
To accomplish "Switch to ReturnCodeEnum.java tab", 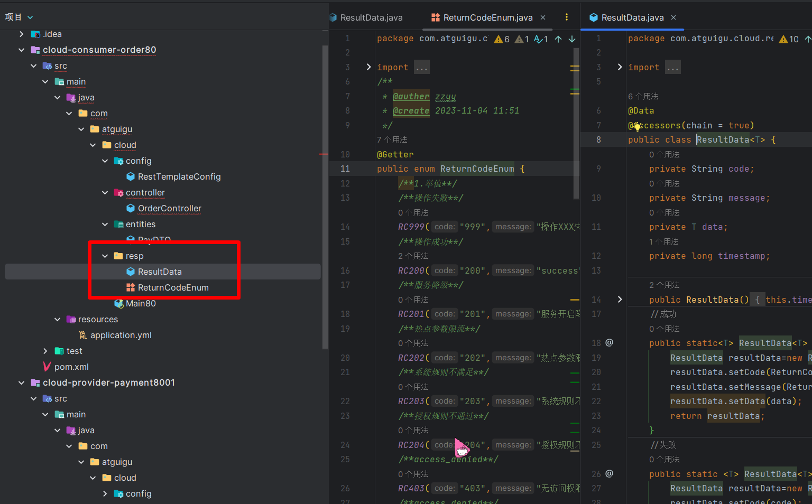I will pos(488,17).
